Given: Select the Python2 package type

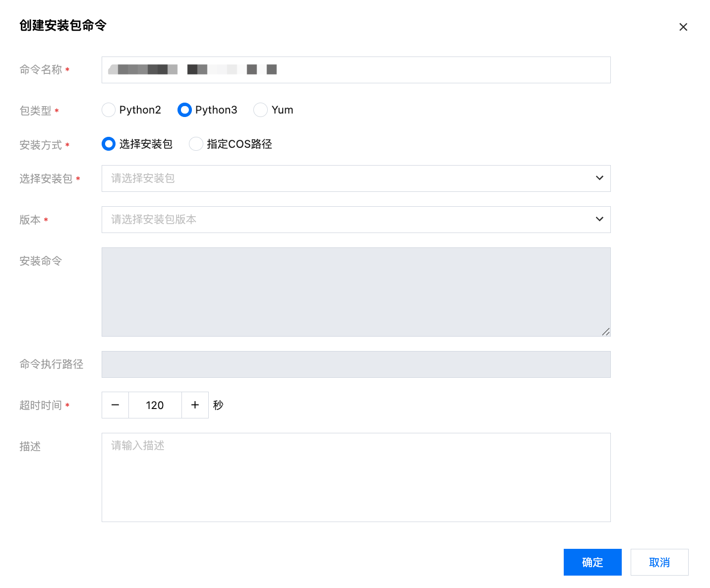Looking at the screenshot, I should pyautogui.click(x=109, y=110).
